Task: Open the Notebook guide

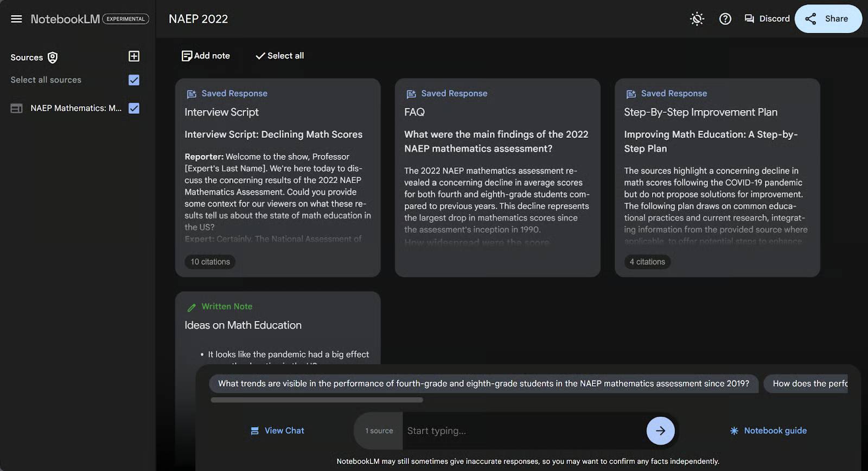Action: [x=768, y=431]
